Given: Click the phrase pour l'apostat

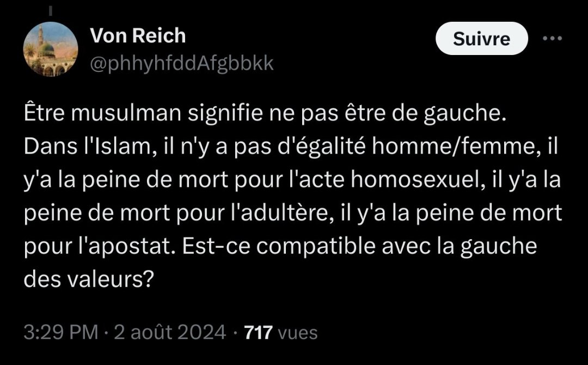Looking at the screenshot, I should pos(100,246).
